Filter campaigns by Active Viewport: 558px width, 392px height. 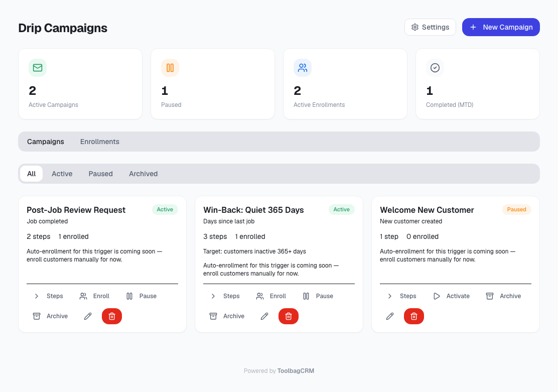coord(62,174)
